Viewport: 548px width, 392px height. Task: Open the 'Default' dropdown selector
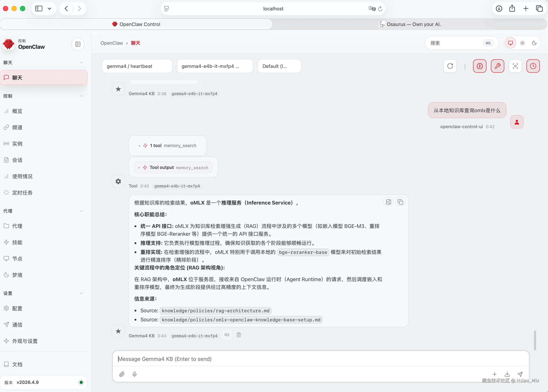[x=279, y=66]
